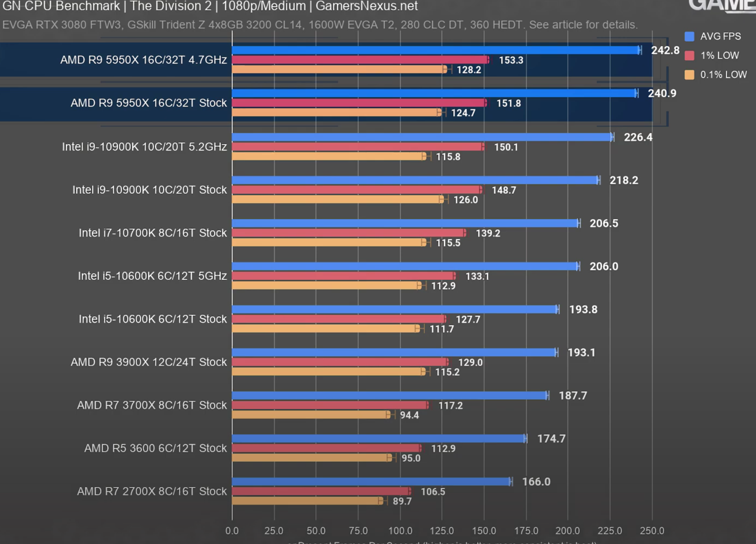Click the '0.1% LOW' legend label
The image size is (756, 544).
point(723,75)
